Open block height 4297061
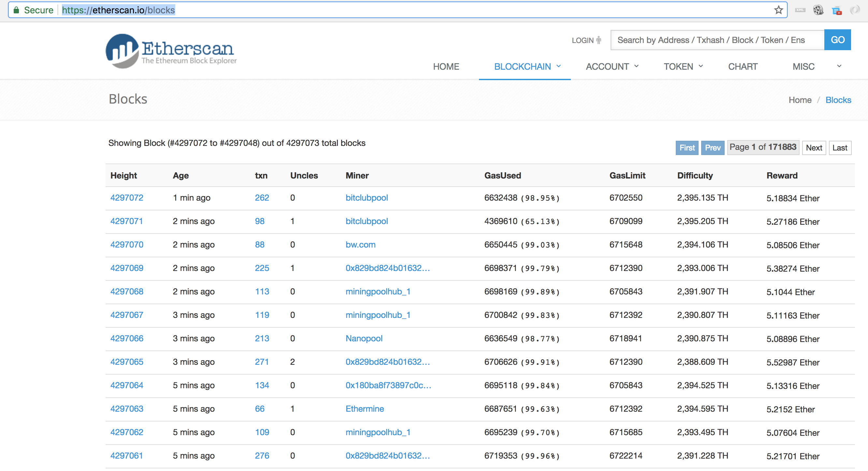868x471 pixels. click(x=127, y=455)
